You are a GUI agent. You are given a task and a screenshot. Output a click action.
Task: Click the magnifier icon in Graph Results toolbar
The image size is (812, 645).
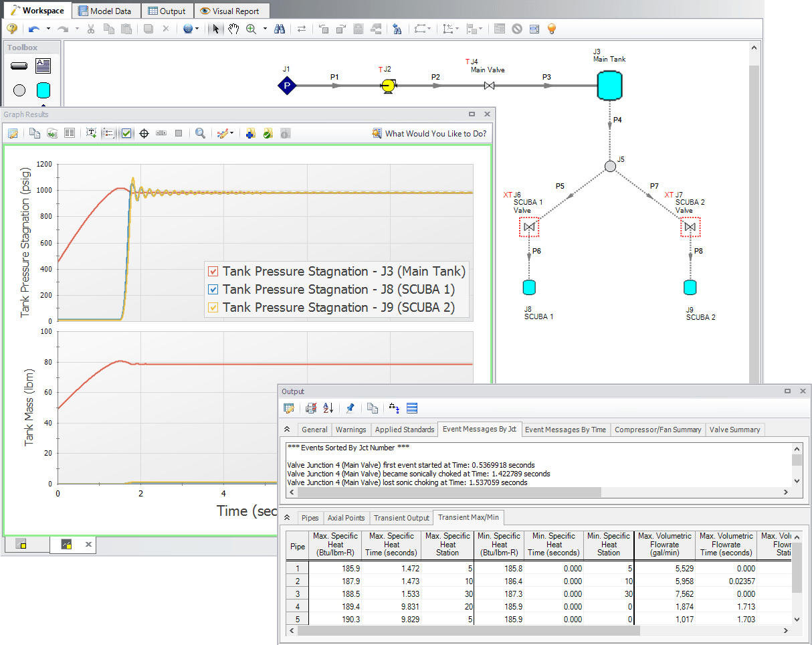200,133
